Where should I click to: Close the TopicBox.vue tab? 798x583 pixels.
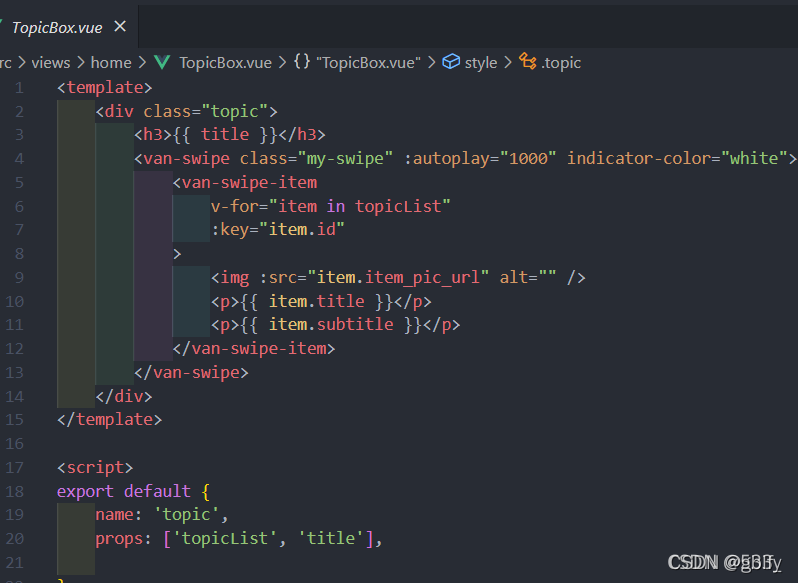click(120, 26)
